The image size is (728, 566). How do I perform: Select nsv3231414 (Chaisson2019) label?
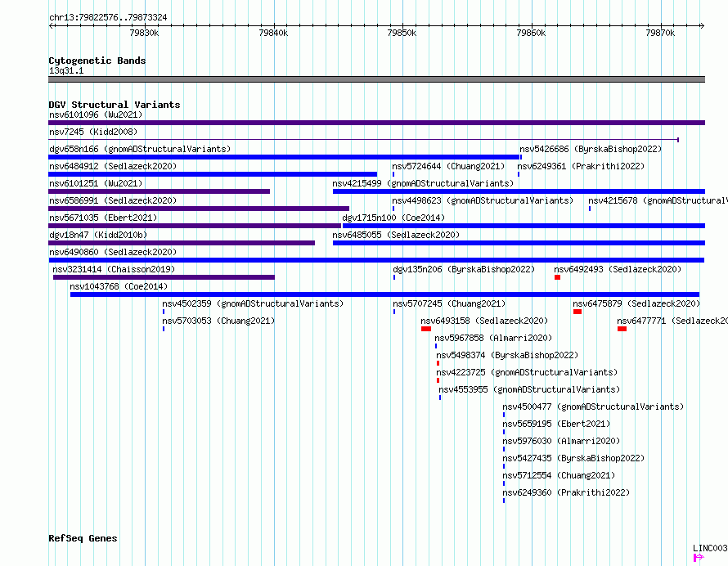coord(114,269)
